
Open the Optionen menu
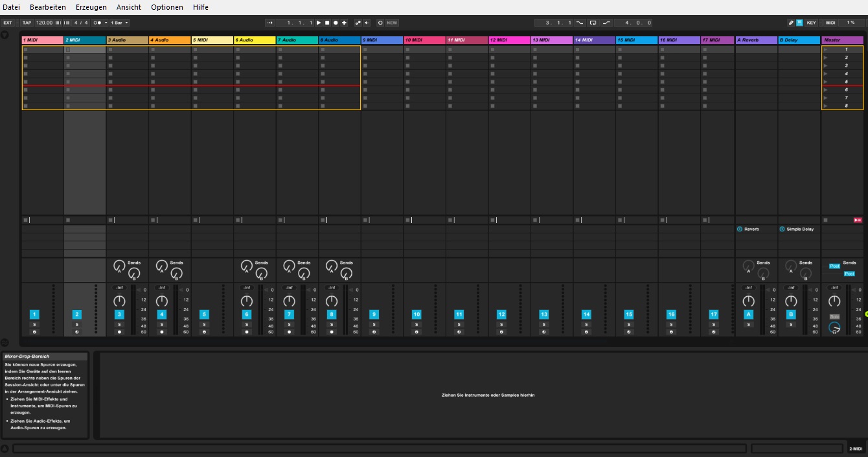click(x=167, y=7)
